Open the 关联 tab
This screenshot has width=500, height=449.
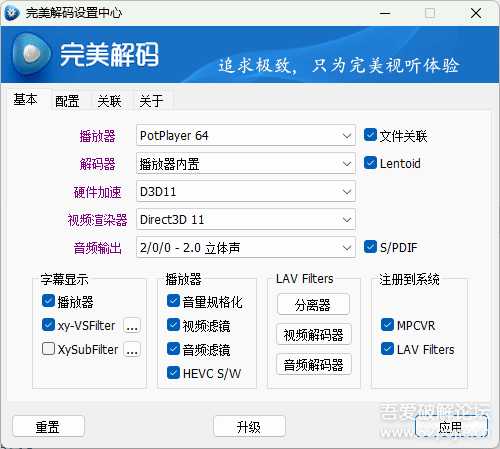[109, 101]
